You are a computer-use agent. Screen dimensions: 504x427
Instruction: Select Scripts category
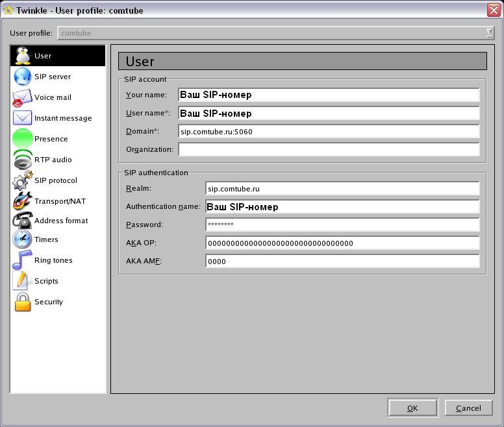click(58, 281)
